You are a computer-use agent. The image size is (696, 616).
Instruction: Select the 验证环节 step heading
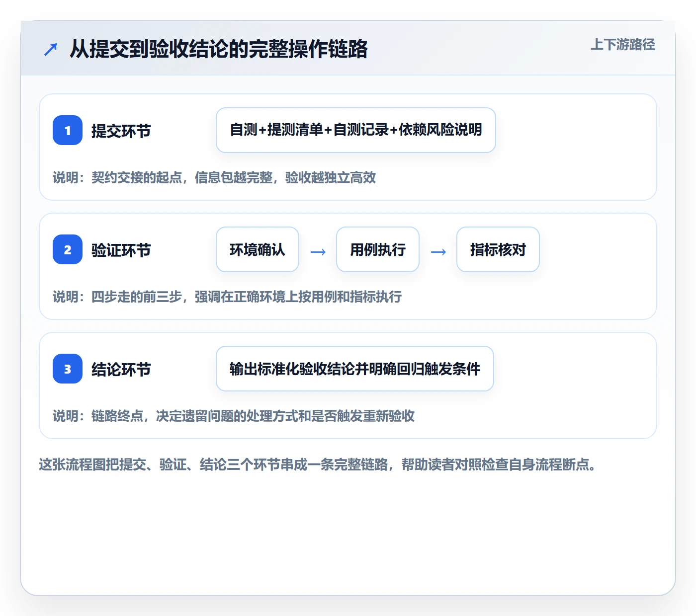coord(121,250)
